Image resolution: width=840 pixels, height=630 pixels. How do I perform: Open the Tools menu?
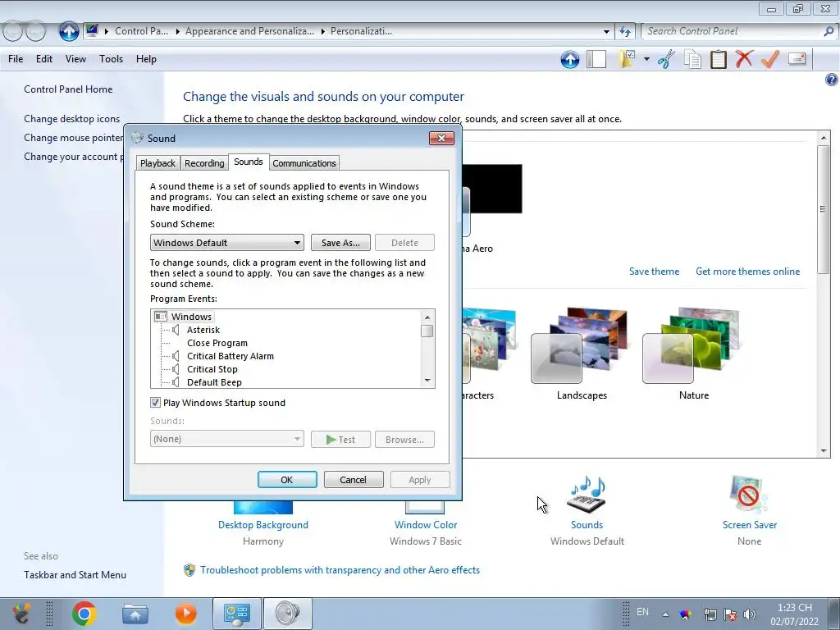point(111,59)
